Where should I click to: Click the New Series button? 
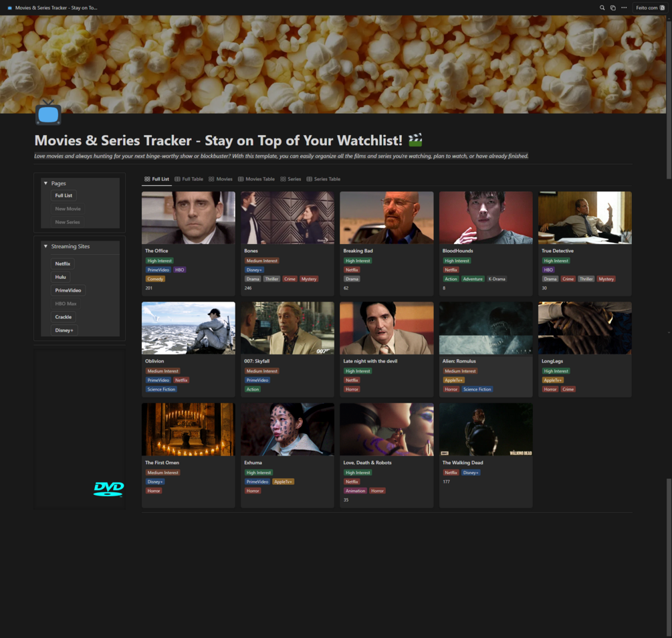(x=68, y=222)
